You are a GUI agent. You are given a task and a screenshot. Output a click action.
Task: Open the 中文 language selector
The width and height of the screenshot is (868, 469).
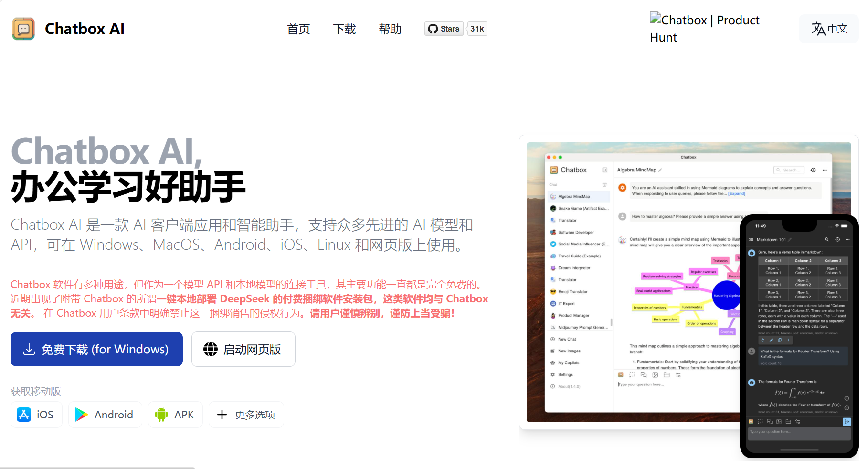click(x=828, y=29)
